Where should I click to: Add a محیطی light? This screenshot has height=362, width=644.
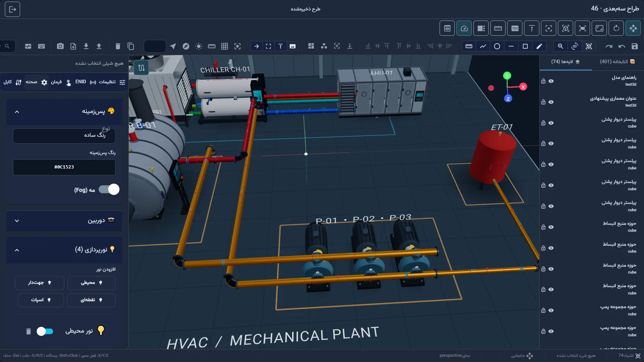91,283
